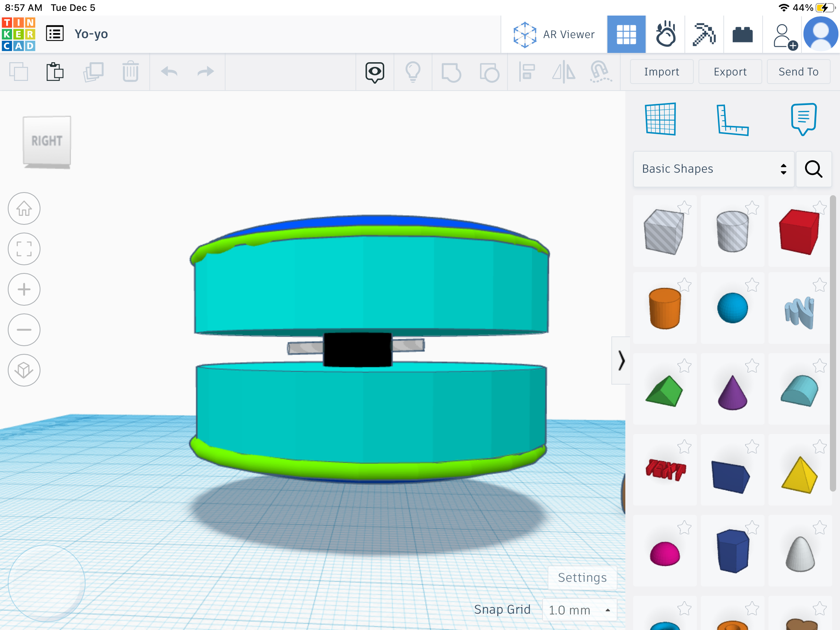Fit all in view
This screenshot has height=630, width=840.
point(24,249)
